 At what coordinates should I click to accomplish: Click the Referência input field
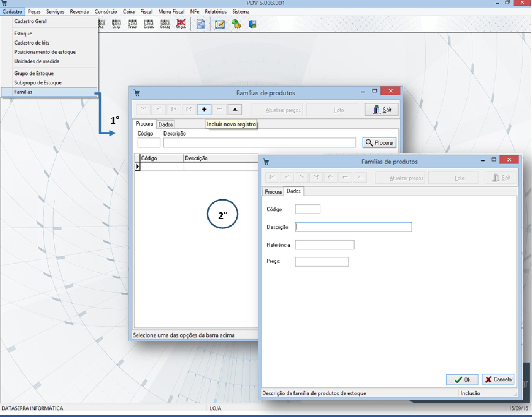point(324,245)
